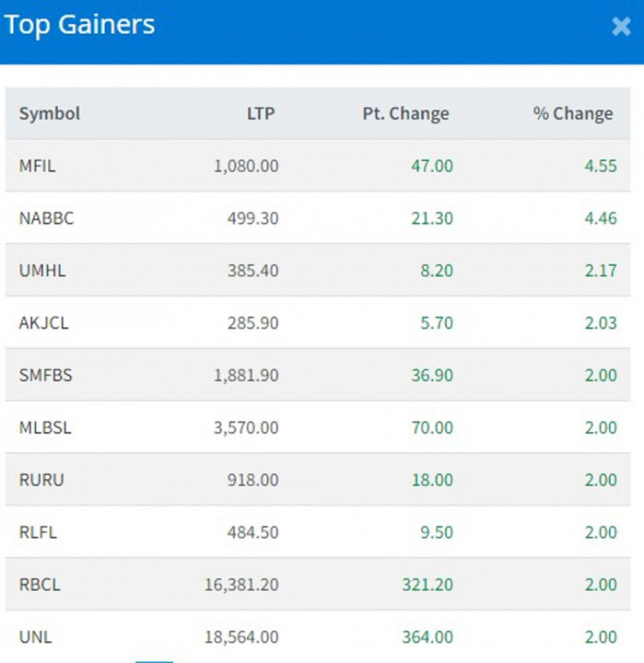The height and width of the screenshot is (663, 644).
Task: Click RBCL's point change 321.20
Action: coord(427,585)
